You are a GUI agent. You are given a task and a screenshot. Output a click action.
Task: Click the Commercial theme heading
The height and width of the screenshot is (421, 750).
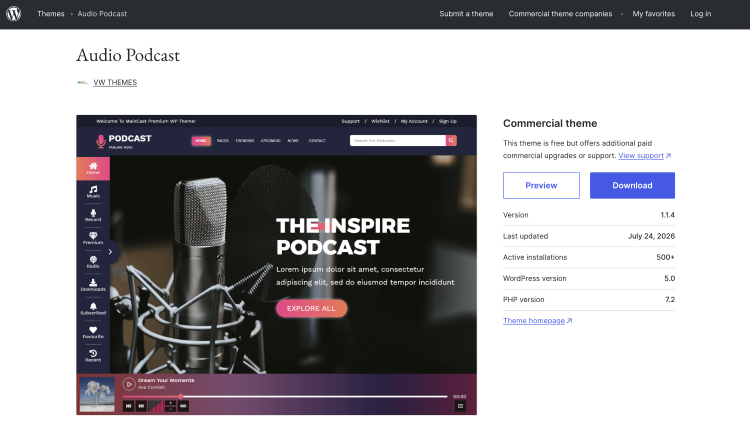pos(550,123)
